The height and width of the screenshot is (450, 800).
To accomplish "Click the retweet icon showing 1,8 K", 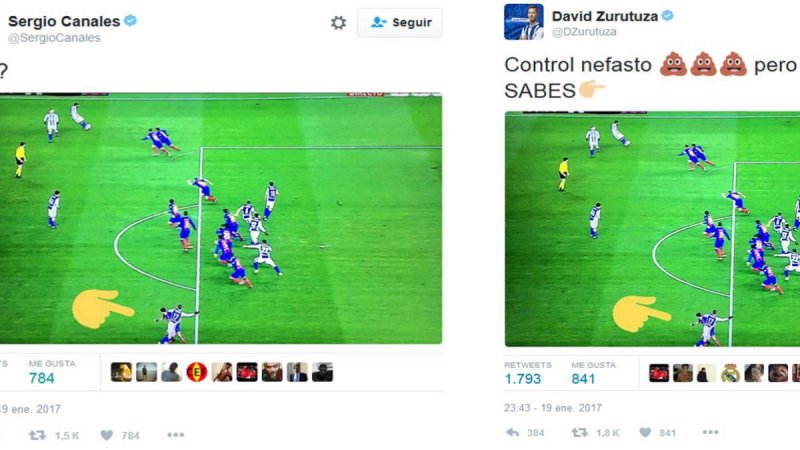I will tap(580, 433).
